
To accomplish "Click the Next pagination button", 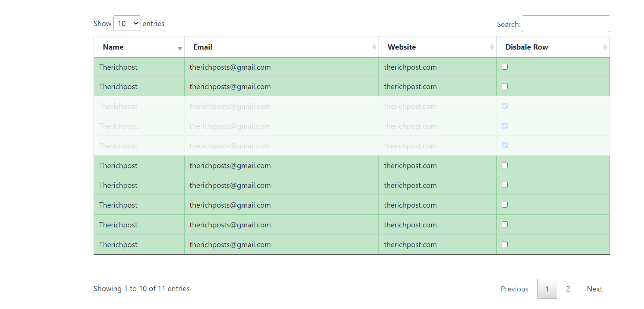I will click(x=594, y=288).
